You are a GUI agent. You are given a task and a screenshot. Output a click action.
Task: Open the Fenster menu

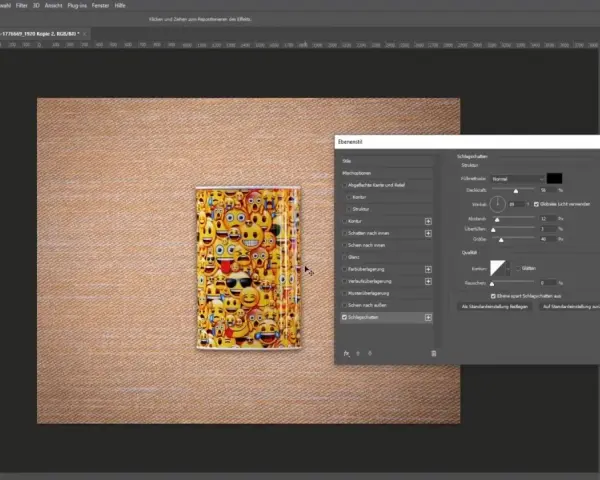(x=100, y=5)
